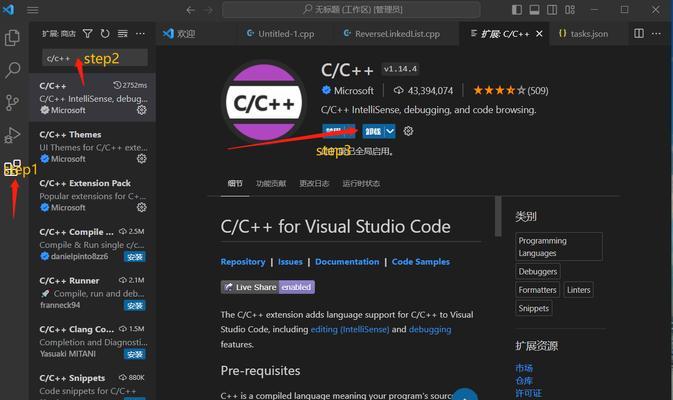Screen dimensions: 673x400
Task: Open the Source Control view
Action: [x=12, y=103]
